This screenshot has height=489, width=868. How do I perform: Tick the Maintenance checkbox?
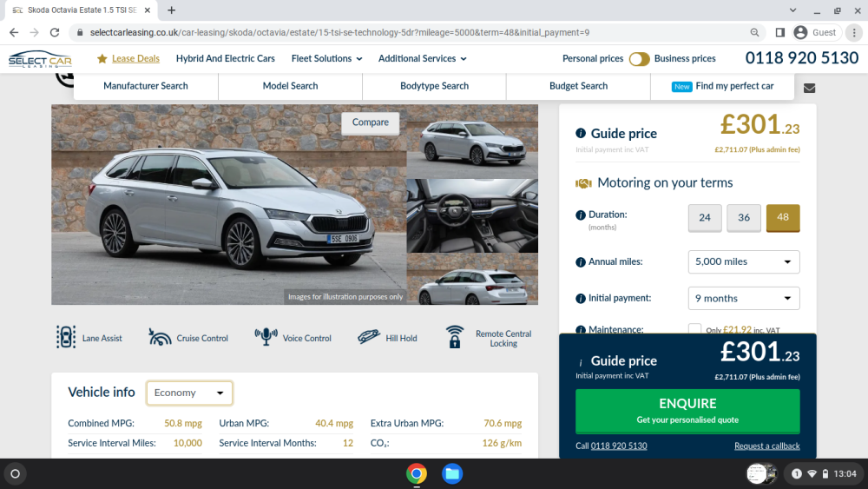click(x=694, y=329)
